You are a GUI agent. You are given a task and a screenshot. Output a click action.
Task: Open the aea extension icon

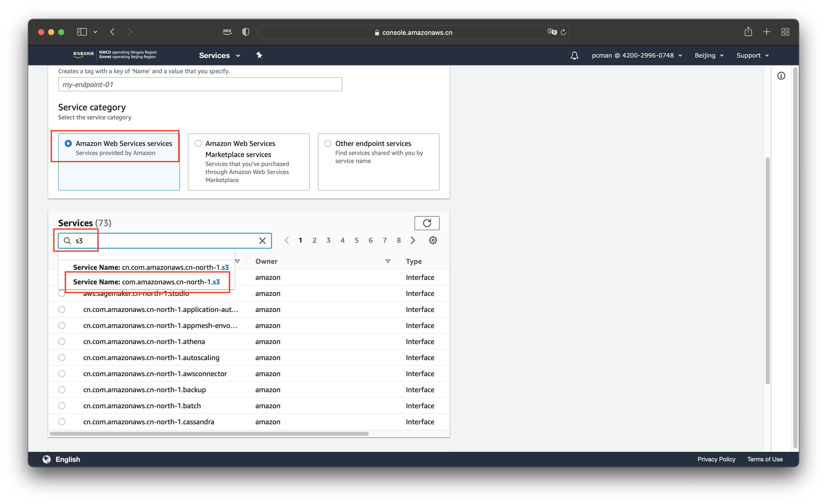click(227, 32)
